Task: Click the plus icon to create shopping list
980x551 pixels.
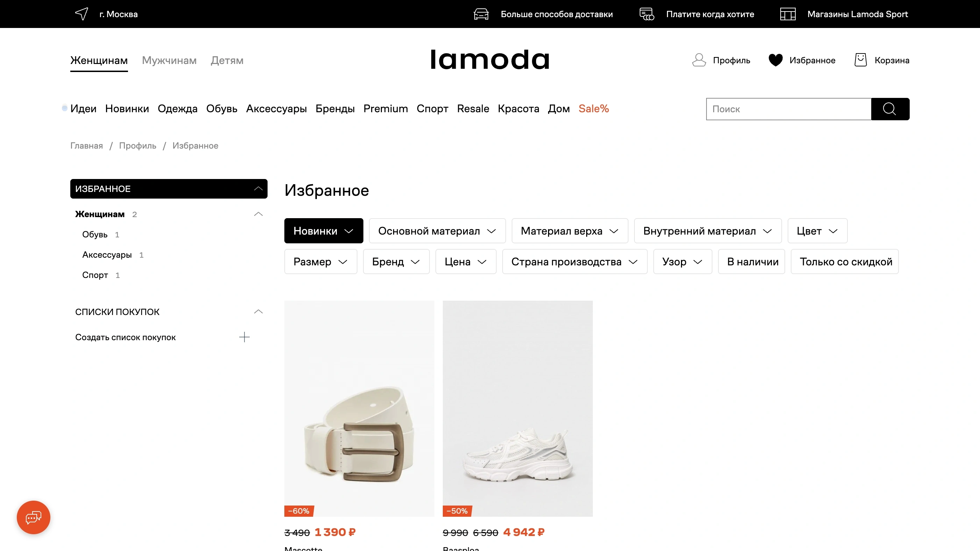Action: coord(244,337)
